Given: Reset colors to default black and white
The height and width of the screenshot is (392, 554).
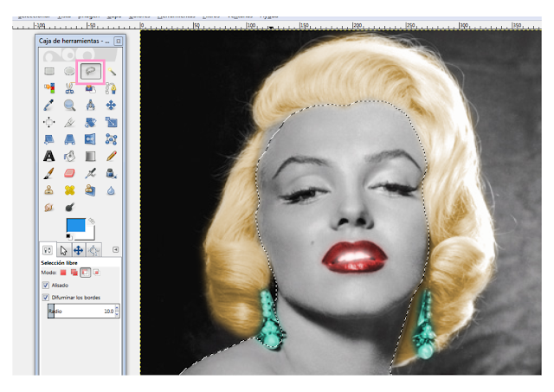Looking at the screenshot, I should click(68, 236).
